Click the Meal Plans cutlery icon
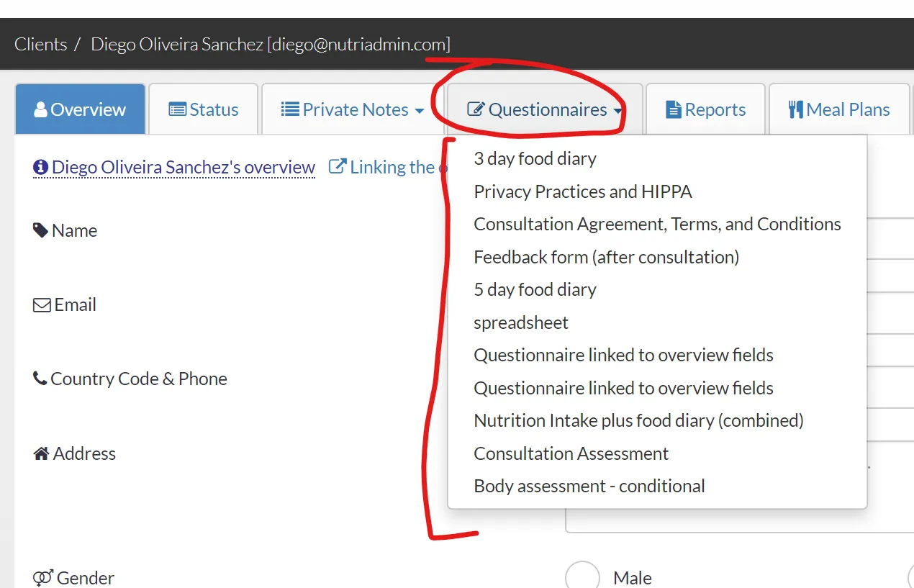 tap(795, 110)
